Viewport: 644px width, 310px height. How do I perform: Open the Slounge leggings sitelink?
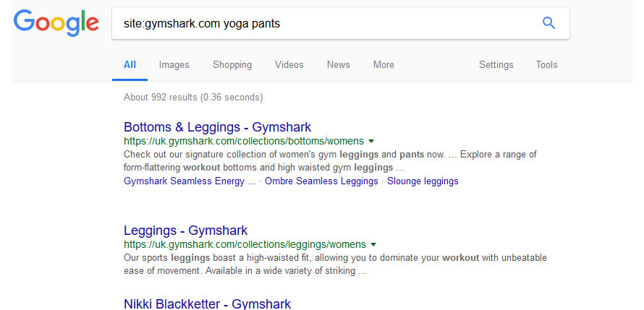point(423,181)
